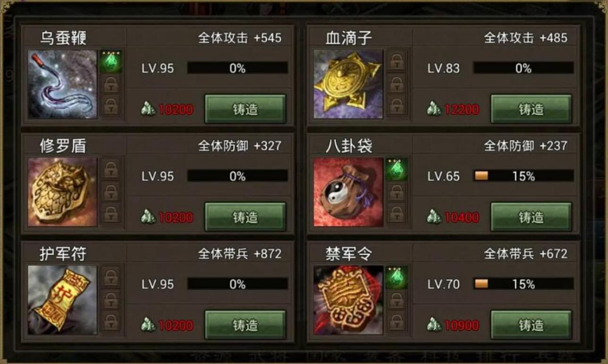Open the 修罗盾 shield item image
Screen dimensions: 608x364
click(x=62, y=192)
